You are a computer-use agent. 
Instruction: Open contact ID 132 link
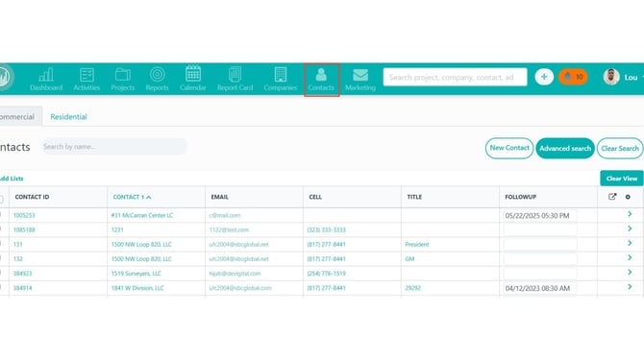pos(17,259)
